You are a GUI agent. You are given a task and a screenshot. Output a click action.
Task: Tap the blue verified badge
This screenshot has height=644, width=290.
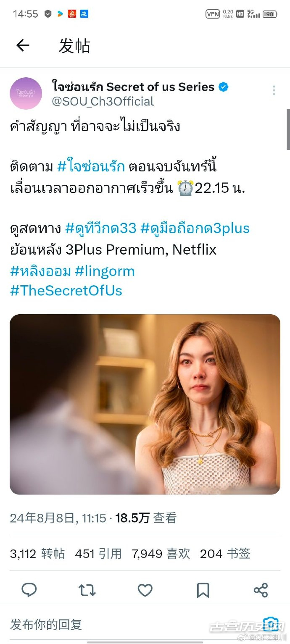pos(224,87)
